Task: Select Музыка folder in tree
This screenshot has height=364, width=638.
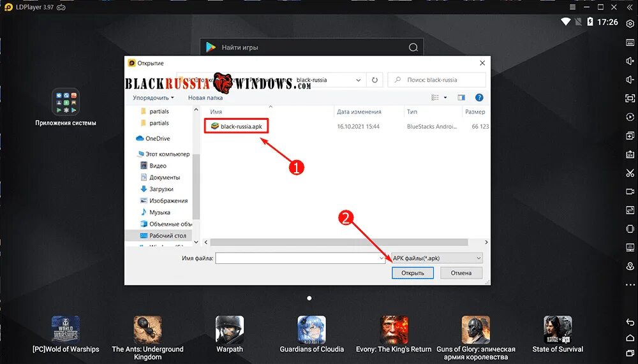Action: coord(155,212)
